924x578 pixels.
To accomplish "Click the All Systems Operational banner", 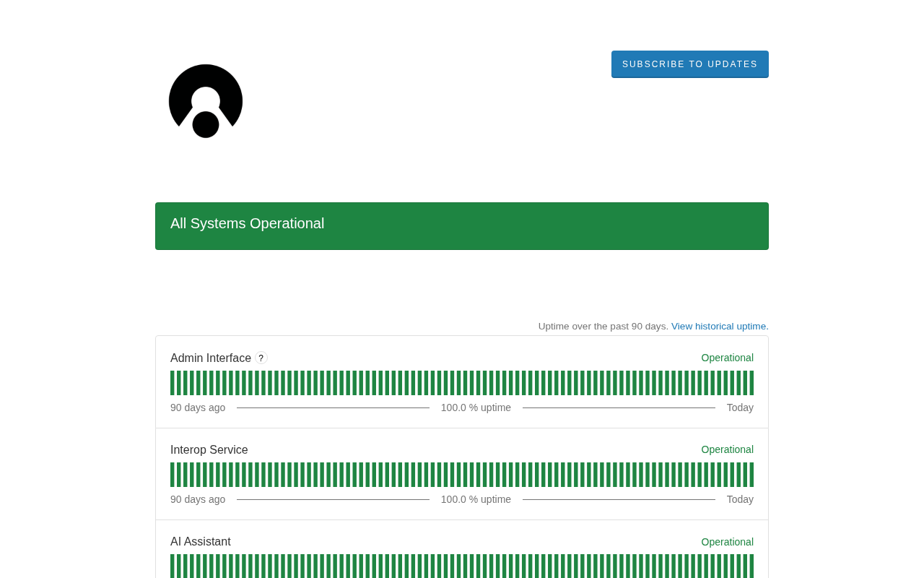I will (x=462, y=225).
